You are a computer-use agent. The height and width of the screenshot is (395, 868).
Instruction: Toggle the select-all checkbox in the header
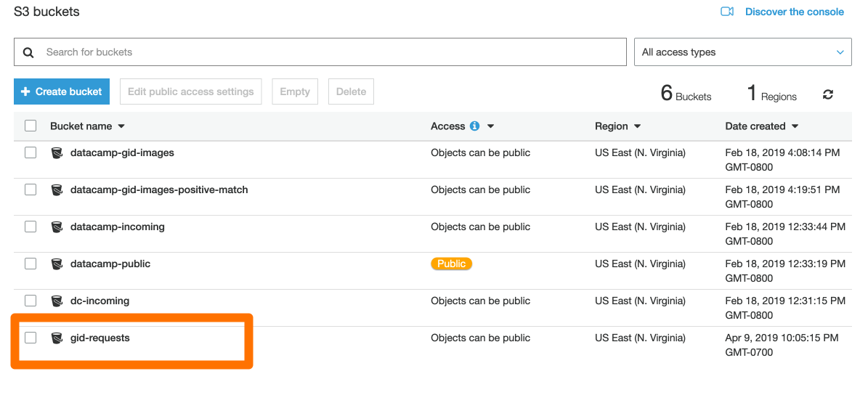(31, 126)
